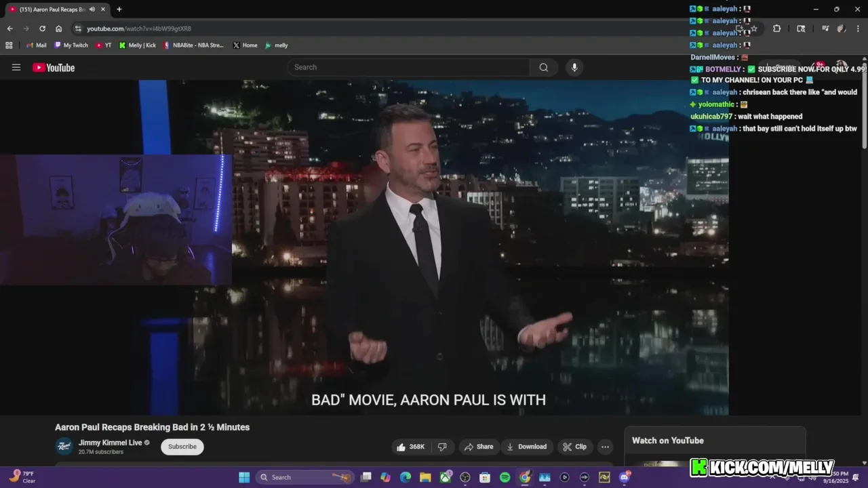Open a new browser tab

[x=119, y=9]
